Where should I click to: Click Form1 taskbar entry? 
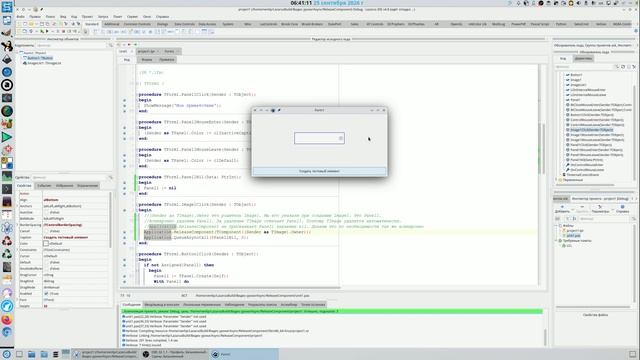(x=244, y=354)
